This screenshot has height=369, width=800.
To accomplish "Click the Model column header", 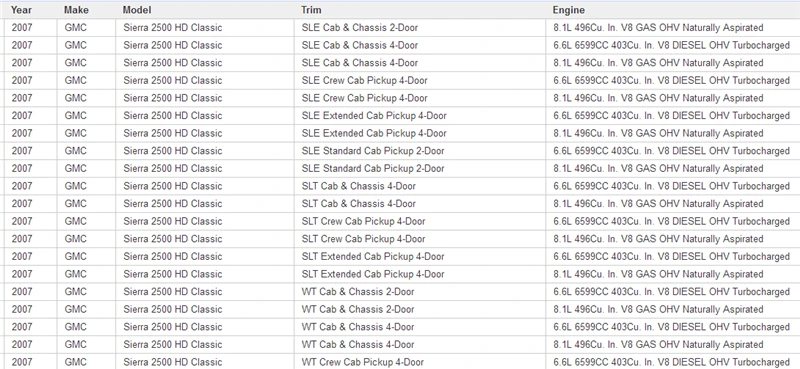I will point(205,10).
